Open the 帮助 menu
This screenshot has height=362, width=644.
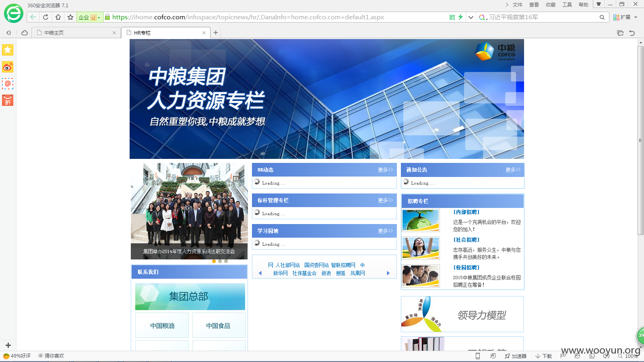(x=584, y=5)
